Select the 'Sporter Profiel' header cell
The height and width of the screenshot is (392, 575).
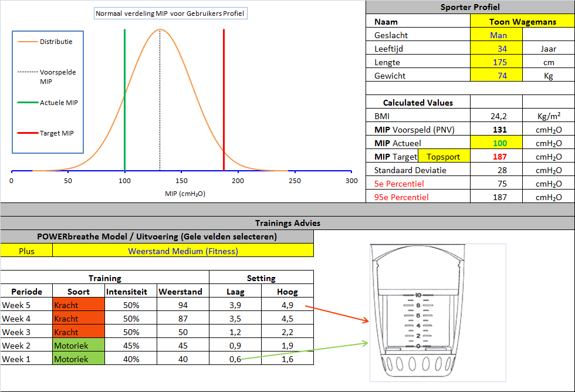point(470,7)
